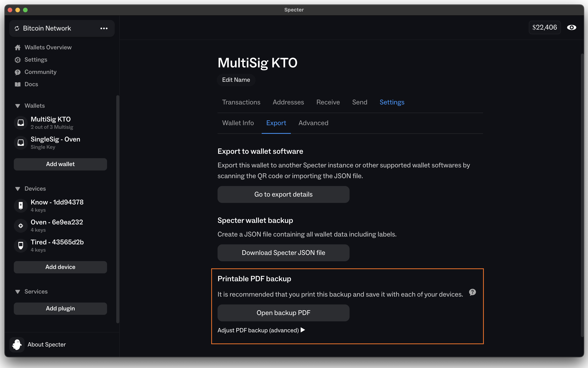Open the Docs link
The image size is (588, 368).
coord(31,84)
